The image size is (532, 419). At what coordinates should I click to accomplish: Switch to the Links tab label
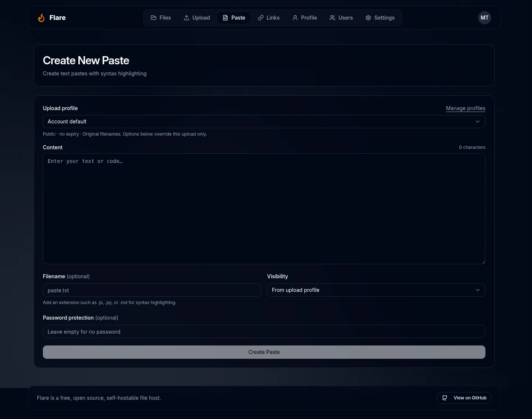273,18
